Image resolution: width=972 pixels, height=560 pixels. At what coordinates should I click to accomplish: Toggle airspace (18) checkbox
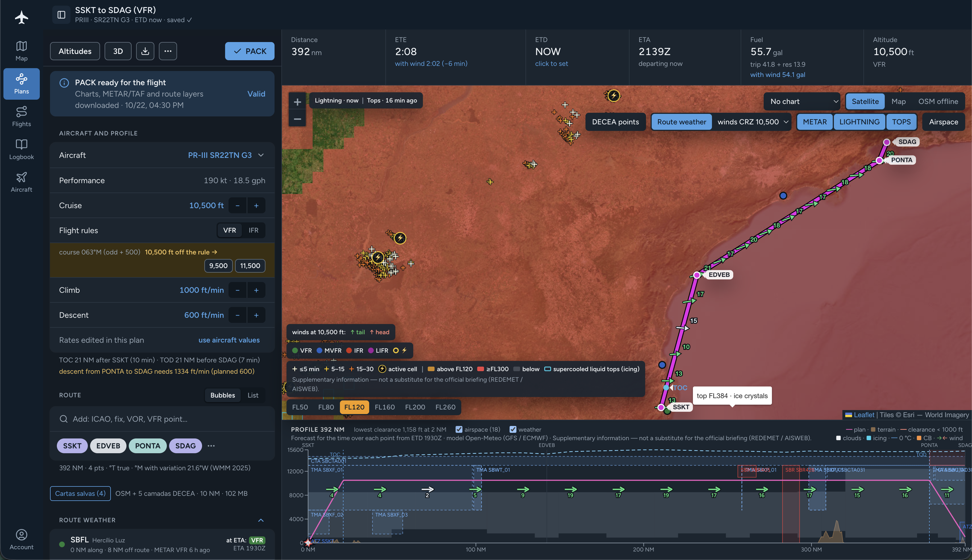pos(459,430)
